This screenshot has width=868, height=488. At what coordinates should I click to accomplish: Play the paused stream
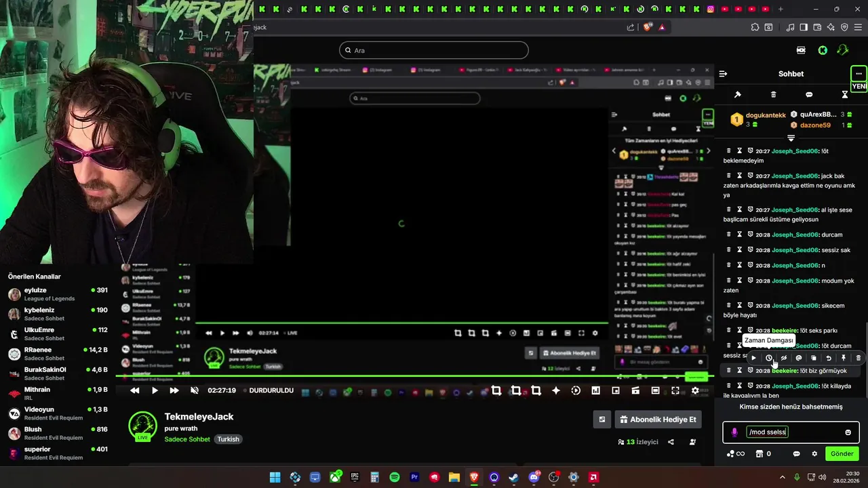coord(155,390)
